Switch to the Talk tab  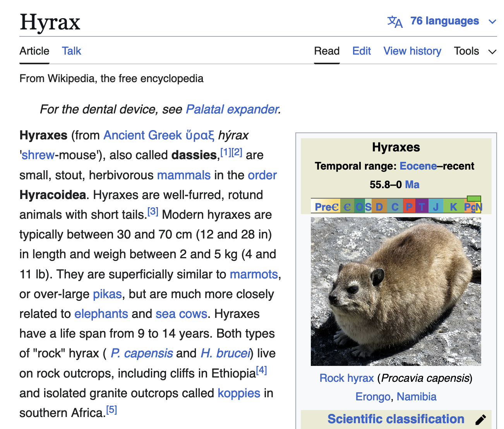(72, 51)
